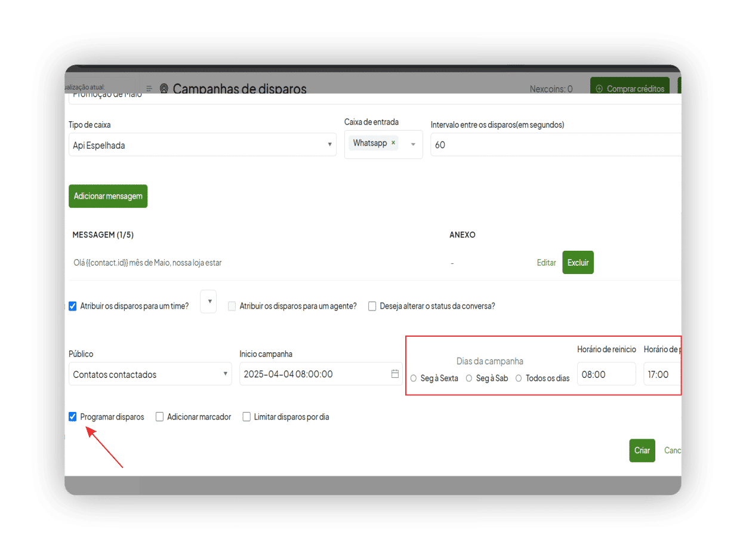Open the Tipo de caixa dropdown
Viewport: 746px width, 560px height.
click(x=202, y=144)
